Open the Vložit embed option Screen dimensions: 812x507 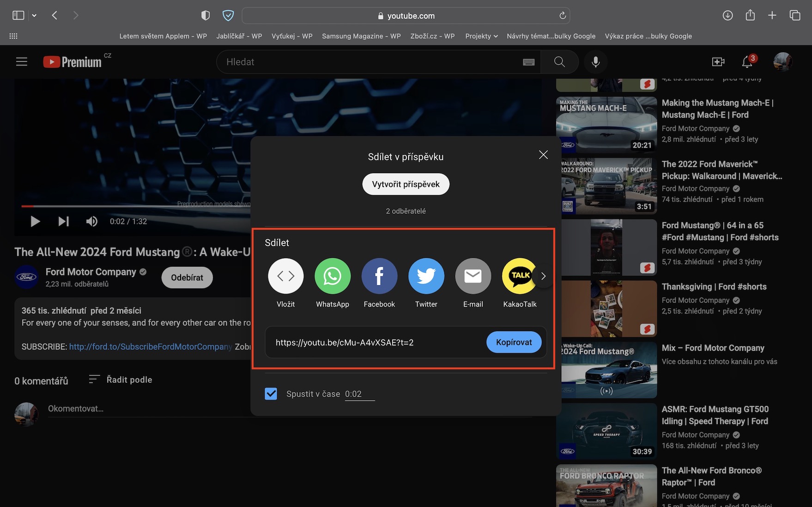coord(285,276)
